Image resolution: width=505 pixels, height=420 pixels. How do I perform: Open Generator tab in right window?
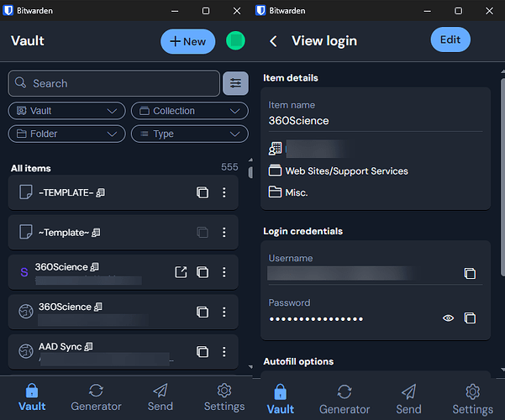click(x=345, y=400)
